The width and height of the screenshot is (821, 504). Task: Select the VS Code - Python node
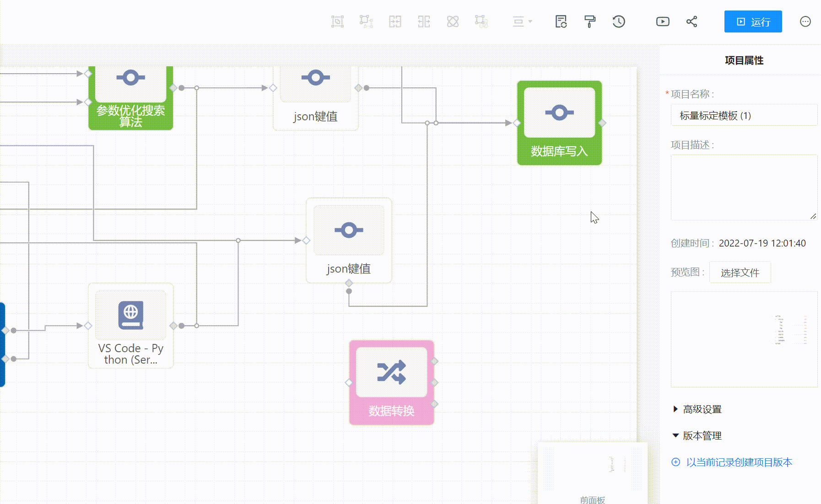[x=130, y=325]
